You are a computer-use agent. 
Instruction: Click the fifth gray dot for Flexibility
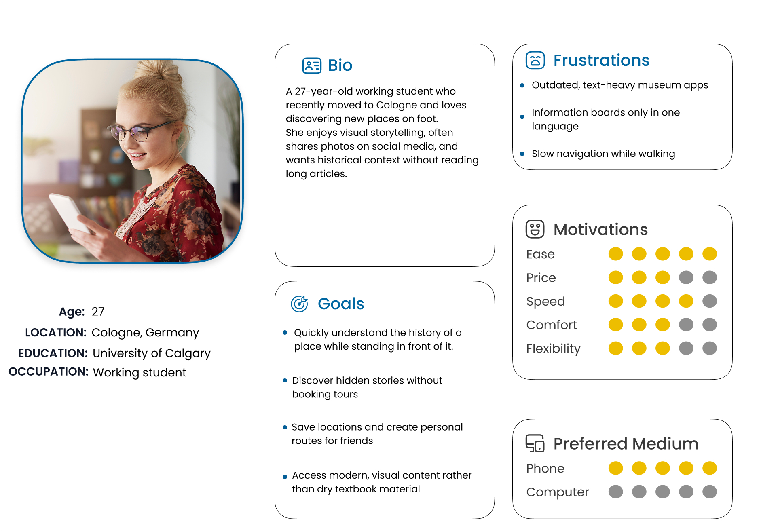click(710, 348)
